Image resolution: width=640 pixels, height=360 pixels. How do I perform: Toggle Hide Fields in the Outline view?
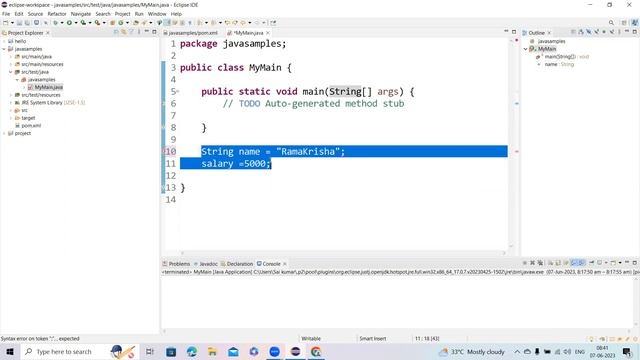click(x=589, y=32)
